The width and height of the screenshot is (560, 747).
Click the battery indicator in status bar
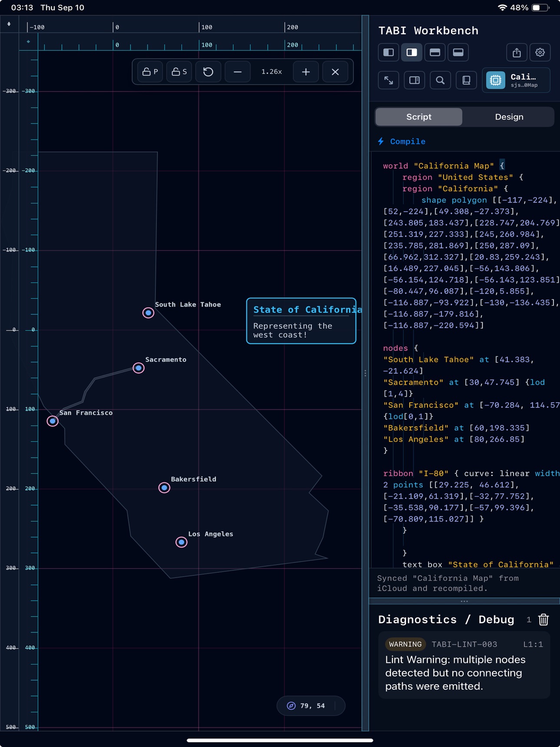coord(540,8)
